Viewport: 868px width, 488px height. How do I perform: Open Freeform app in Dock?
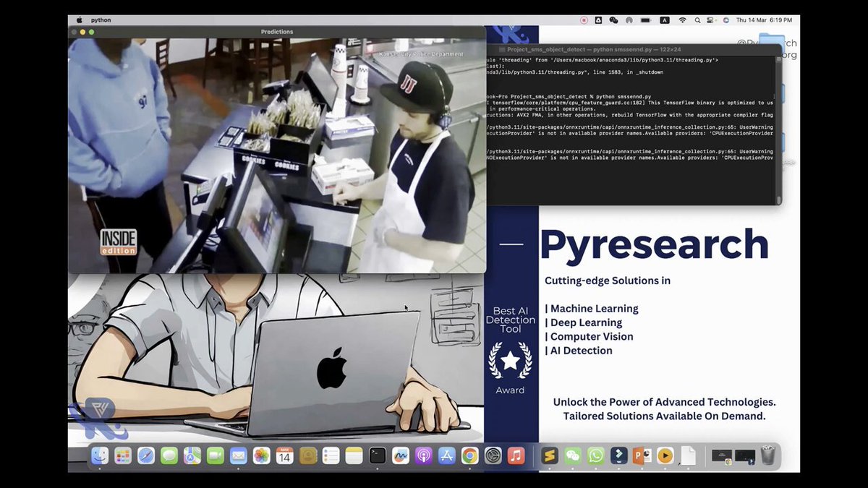coord(400,455)
